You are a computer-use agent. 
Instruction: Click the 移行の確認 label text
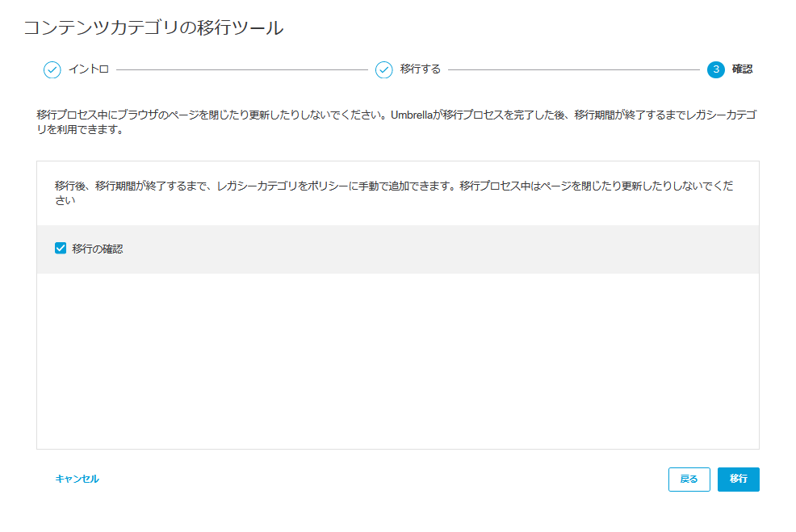[98, 249]
